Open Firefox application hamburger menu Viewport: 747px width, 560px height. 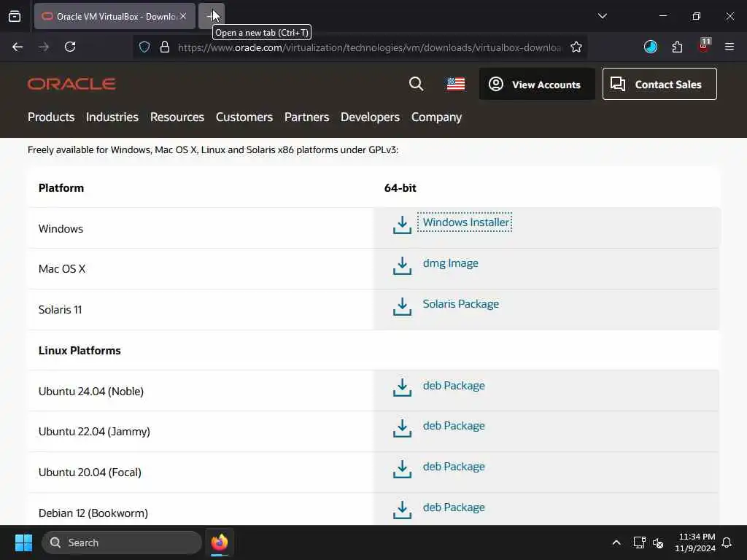[729, 47]
